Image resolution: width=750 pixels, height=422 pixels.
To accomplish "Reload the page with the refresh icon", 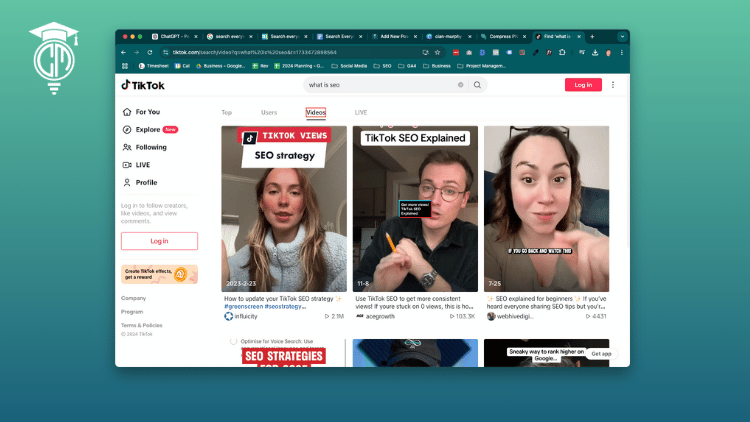I will tap(150, 52).
